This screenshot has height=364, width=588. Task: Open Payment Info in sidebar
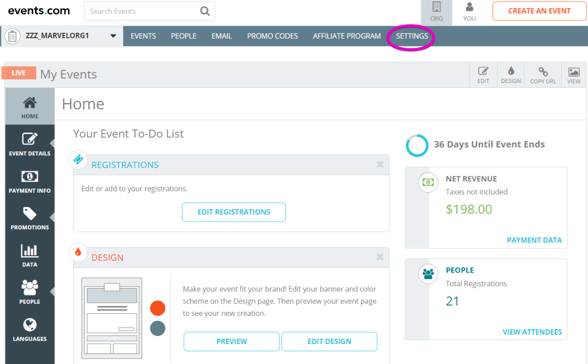click(30, 181)
